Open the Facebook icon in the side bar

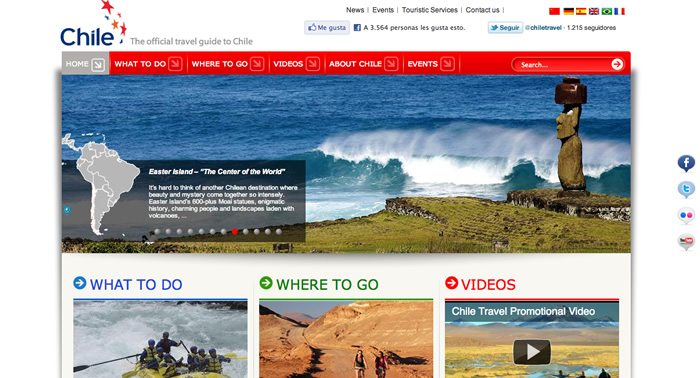point(686,163)
